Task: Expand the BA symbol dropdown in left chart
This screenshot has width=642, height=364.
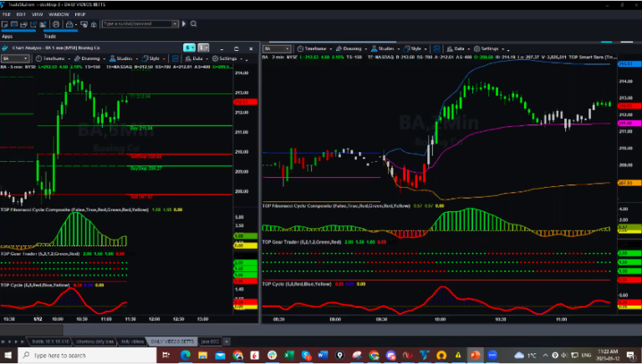Action: point(29,58)
